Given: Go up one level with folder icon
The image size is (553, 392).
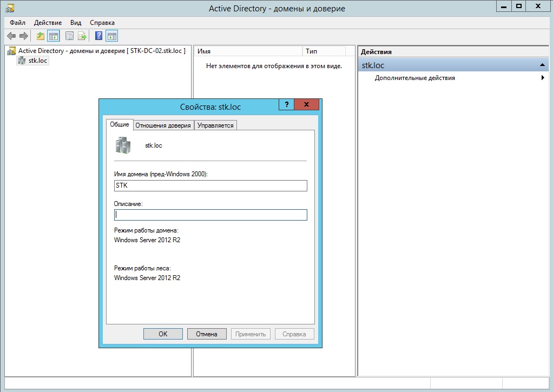Looking at the screenshot, I should (41, 36).
